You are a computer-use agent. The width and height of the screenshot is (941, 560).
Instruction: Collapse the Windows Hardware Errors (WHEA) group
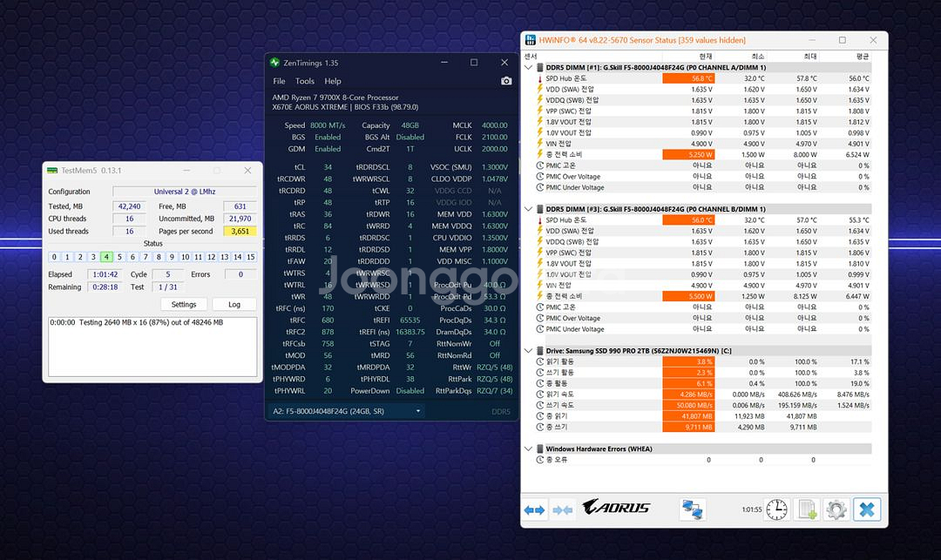click(529, 449)
